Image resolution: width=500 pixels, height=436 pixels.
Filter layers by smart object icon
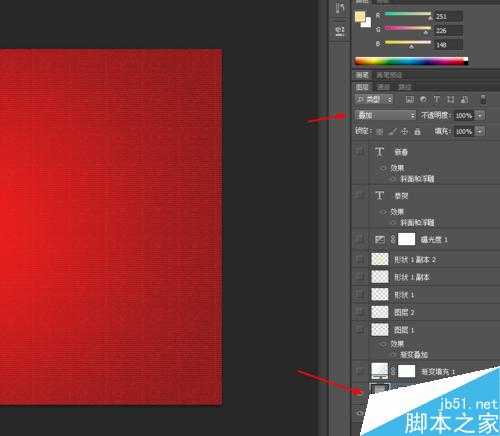click(x=464, y=100)
